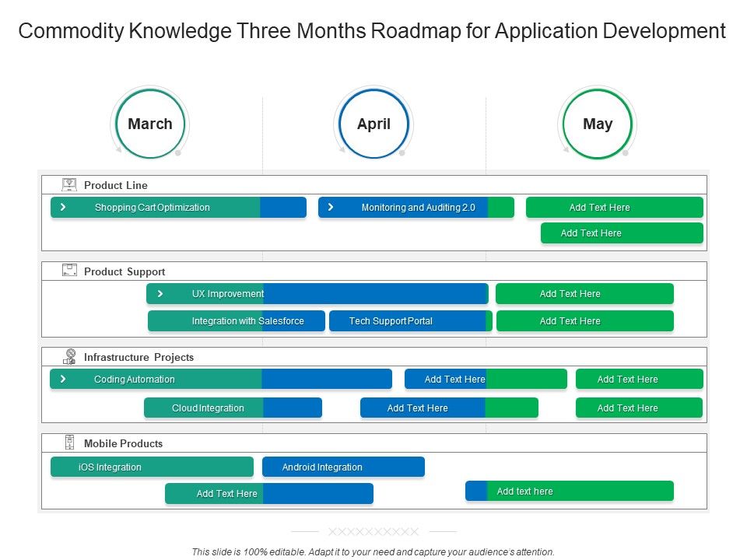Screen dimensions: 747x560
Task: Expand the Coding Automation chevron
Action: pos(63,379)
